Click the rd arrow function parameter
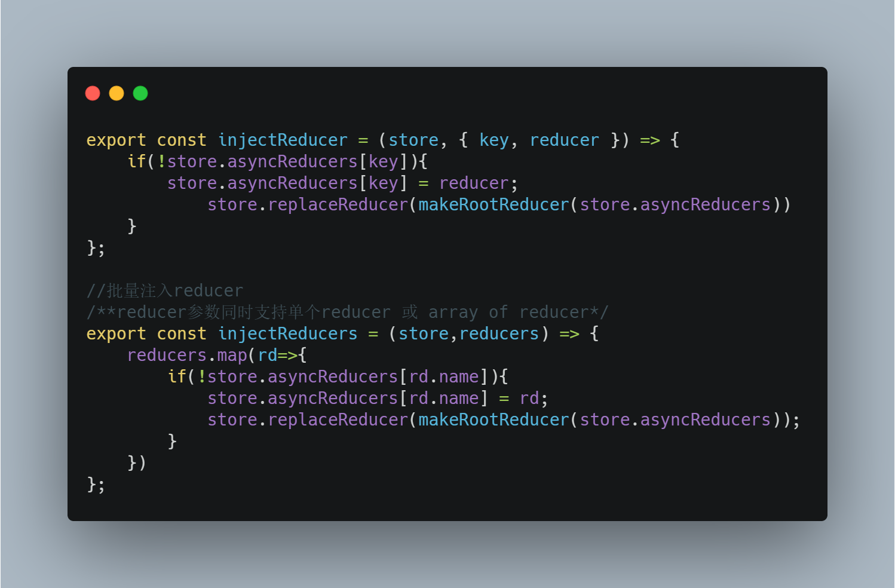Viewport: 895px width, 588px height. tap(267, 356)
